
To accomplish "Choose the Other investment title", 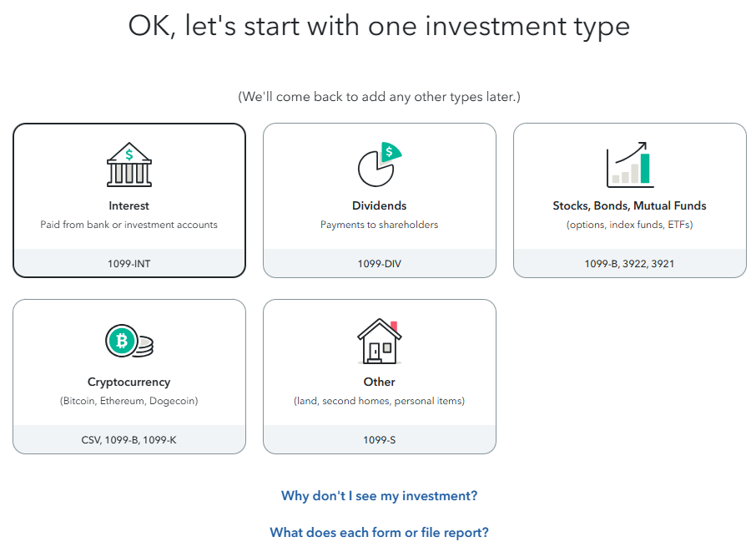I will pos(380,382).
